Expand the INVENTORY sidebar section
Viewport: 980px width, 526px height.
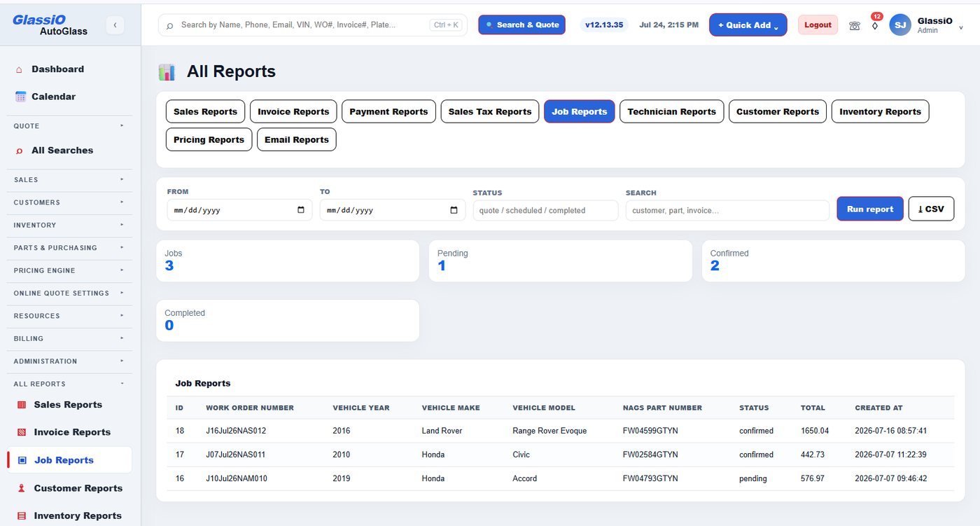pos(68,225)
